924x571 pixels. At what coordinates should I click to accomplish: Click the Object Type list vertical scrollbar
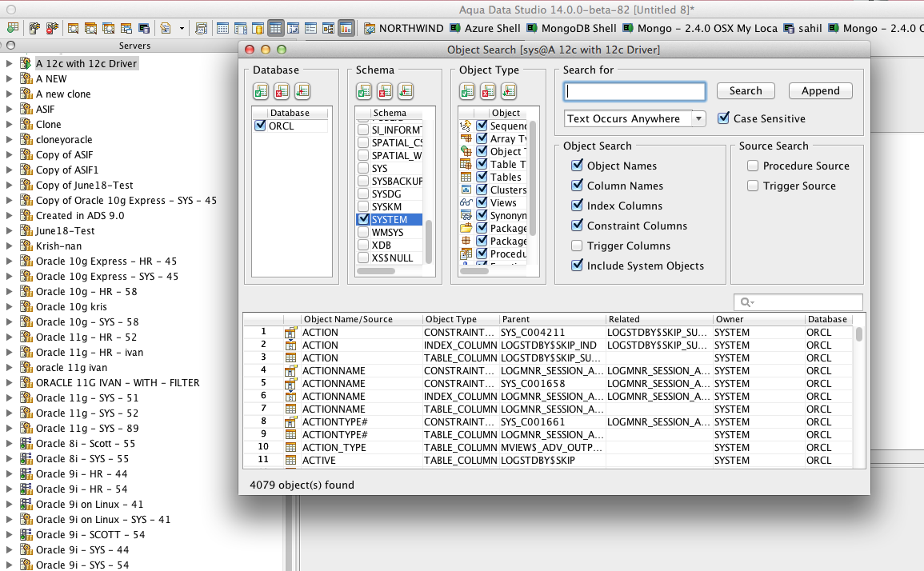coord(532,177)
